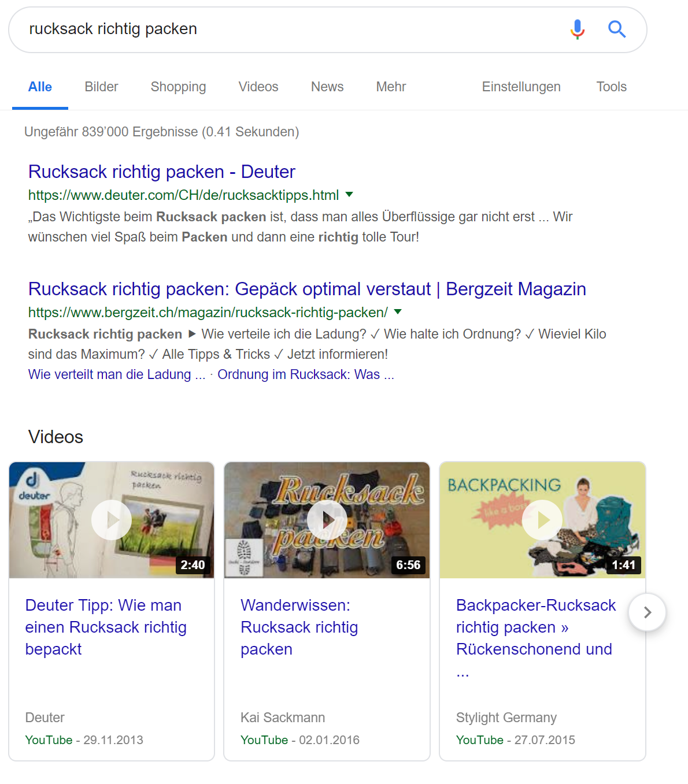Viewport: 688px width, 784px height.
Task: Click the 'Ungefähr 839'000 Ergebnisse' stats text
Action: pos(162,132)
